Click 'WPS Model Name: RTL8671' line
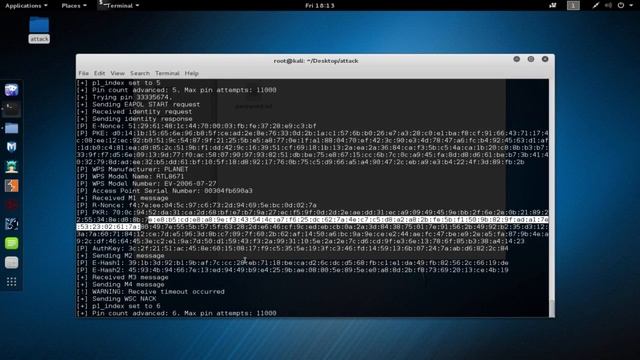Viewport: 640px width, 360px height. click(x=130, y=176)
